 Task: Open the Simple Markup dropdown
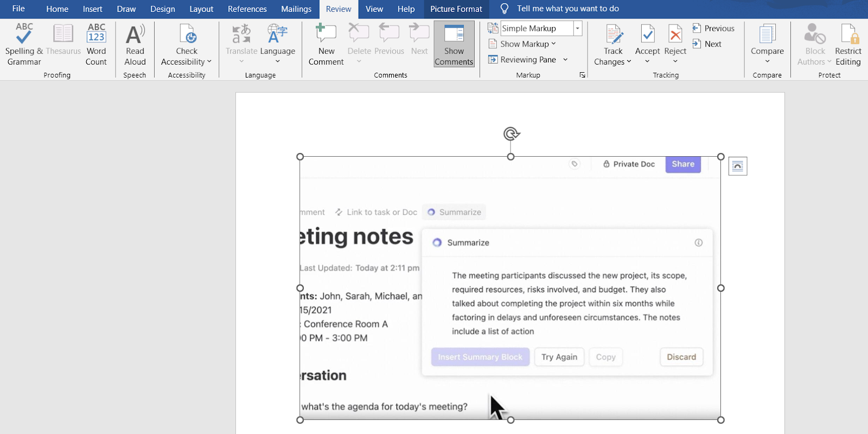578,28
